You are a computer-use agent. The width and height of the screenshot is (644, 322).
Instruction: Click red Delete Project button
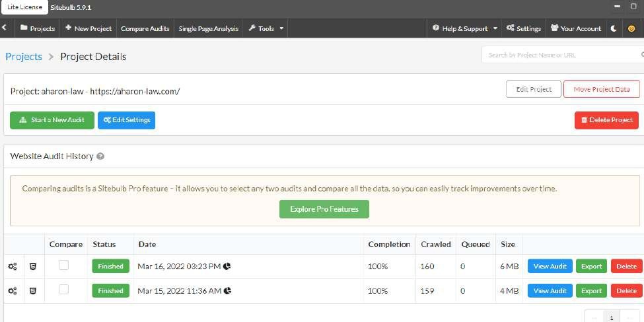pyautogui.click(x=606, y=120)
